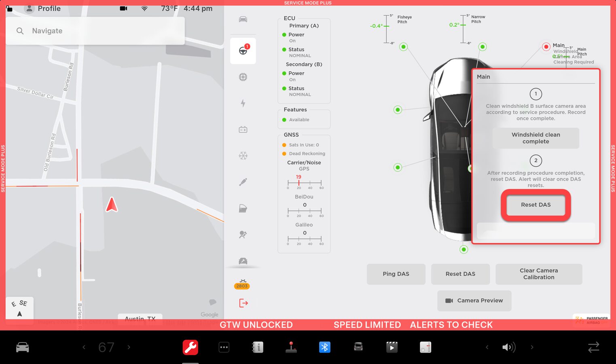The height and width of the screenshot is (364, 616).
Task: Click the Navigate search field
Action: pos(95,31)
